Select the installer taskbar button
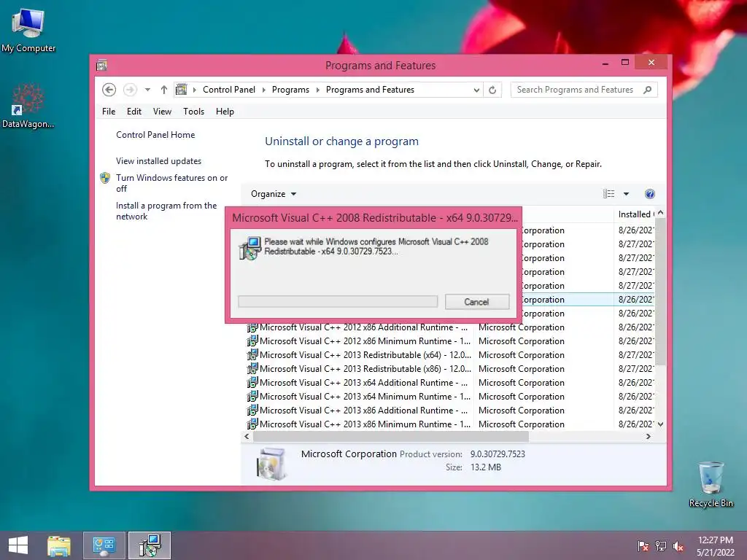Image resolution: width=747 pixels, height=560 pixels. click(x=150, y=545)
